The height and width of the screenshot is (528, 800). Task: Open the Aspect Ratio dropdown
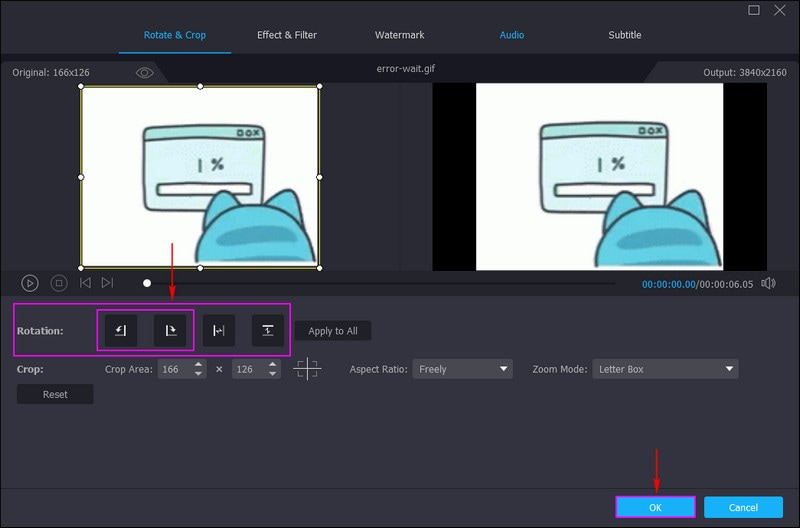tap(462, 369)
